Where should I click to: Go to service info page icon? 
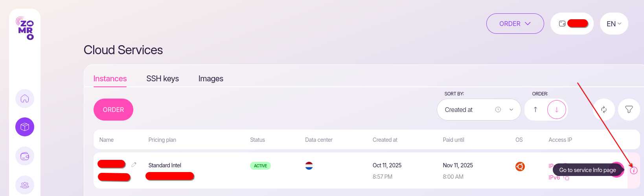(633, 170)
